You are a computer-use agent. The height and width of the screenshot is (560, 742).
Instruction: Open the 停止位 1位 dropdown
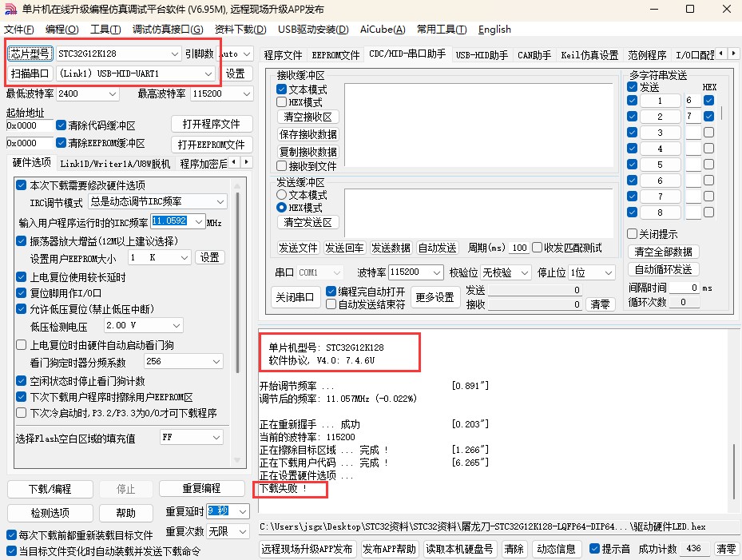pyautogui.click(x=609, y=272)
